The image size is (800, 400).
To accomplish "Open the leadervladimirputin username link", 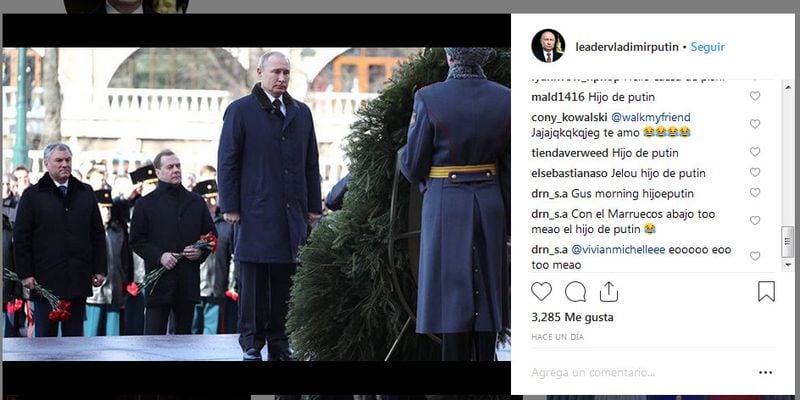I will pyautogui.click(x=627, y=47).
